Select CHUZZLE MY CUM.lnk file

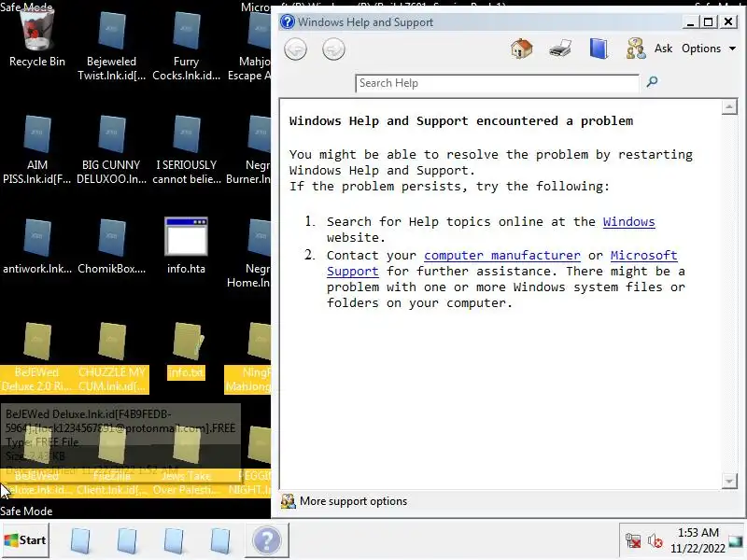[x=111, y=357]
